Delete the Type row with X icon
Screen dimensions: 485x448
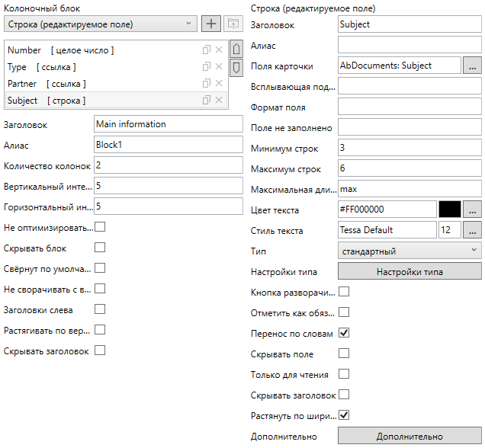pos(219,67)
